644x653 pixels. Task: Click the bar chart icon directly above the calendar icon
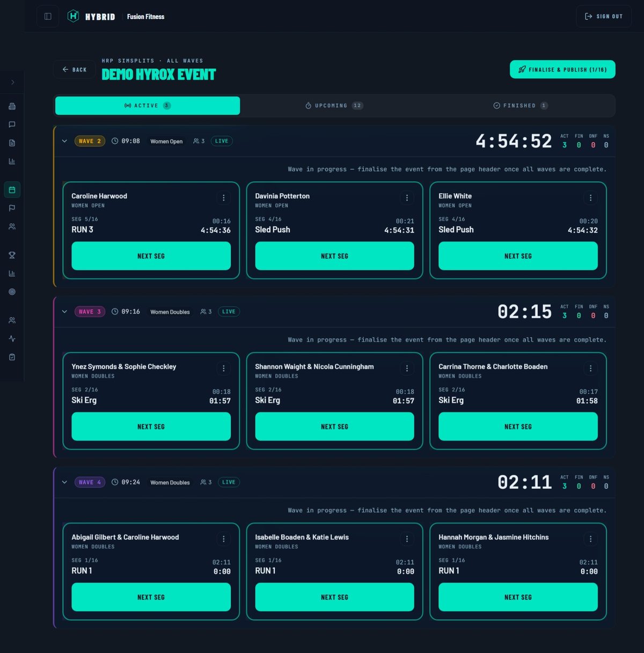tap(12, 161)
